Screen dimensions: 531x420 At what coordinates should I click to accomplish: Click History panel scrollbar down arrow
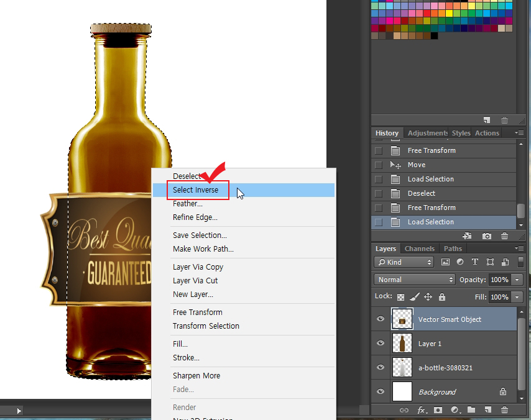[521, 225]
